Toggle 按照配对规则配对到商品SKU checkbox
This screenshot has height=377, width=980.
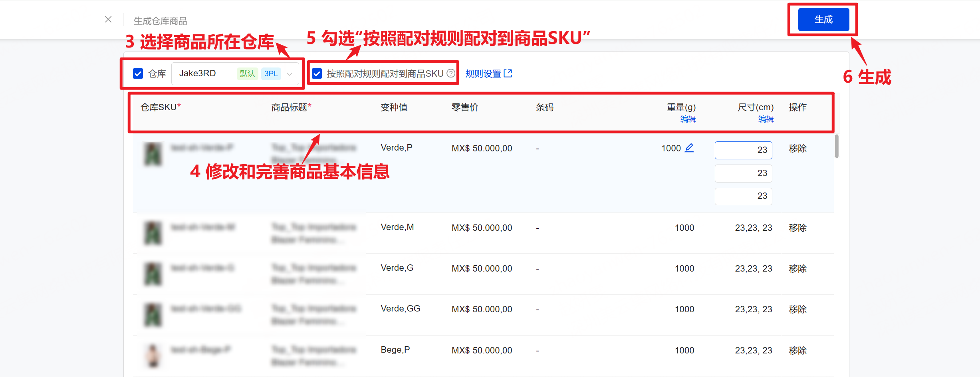pyautogui.click(x=317, y=73)
